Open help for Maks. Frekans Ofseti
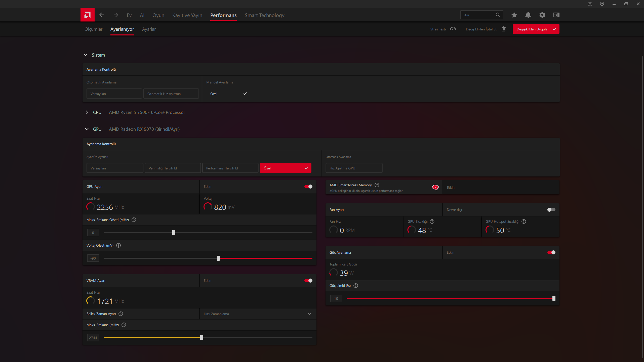Image resolution: width=644 pixels, height=362 pixels. coord(134,220)
